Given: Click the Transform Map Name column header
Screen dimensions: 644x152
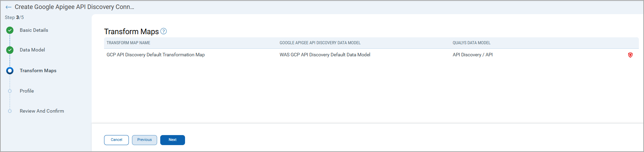Looking at the screenshot, I should click(x=128, y=43).
